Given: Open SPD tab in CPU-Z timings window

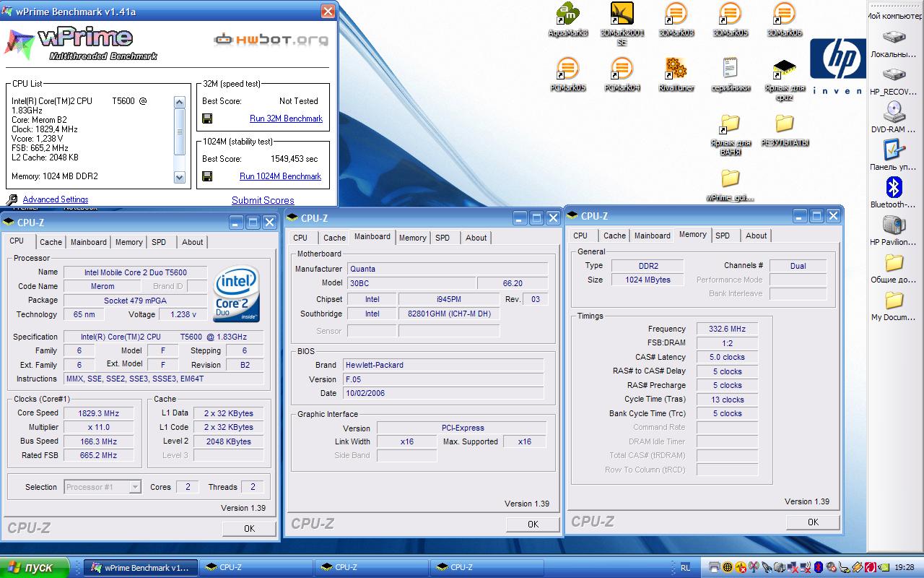Looking at the screenshot, I should click(723, 236).
